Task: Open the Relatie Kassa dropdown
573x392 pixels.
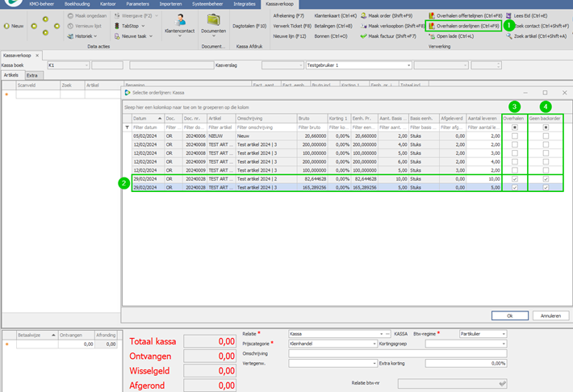Action: point(381,334)
